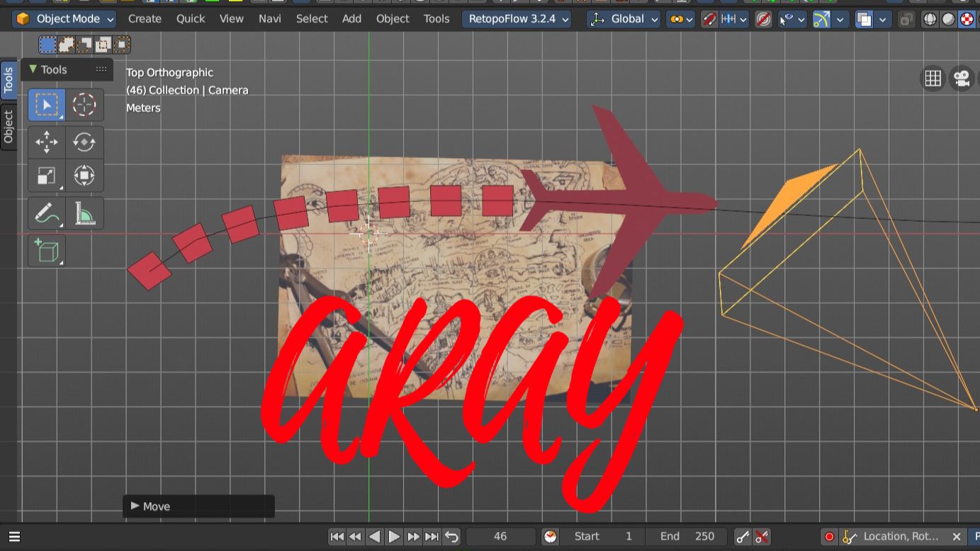This screenshot has width=980, height=551.
Task: Set selection mode to new selection
Action: (47, 45)
